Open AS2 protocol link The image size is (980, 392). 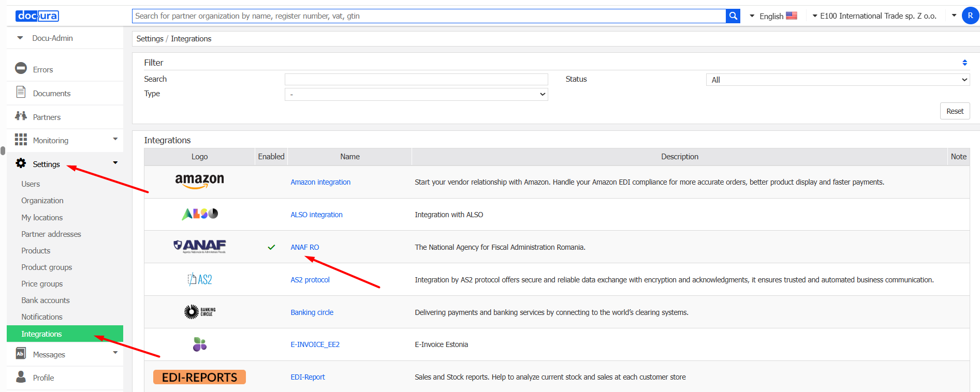coord(310,280)
